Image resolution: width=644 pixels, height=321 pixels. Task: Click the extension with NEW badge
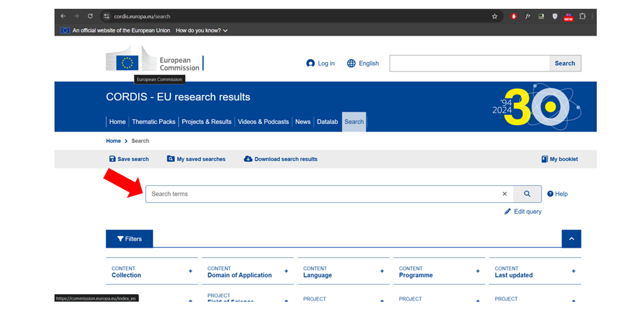[569, 17]
